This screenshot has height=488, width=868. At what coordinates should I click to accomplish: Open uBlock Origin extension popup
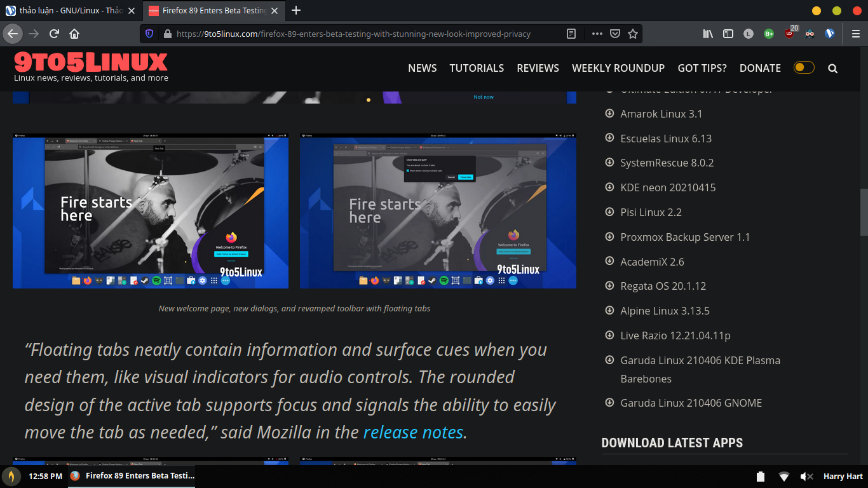[x=790, y=33]
